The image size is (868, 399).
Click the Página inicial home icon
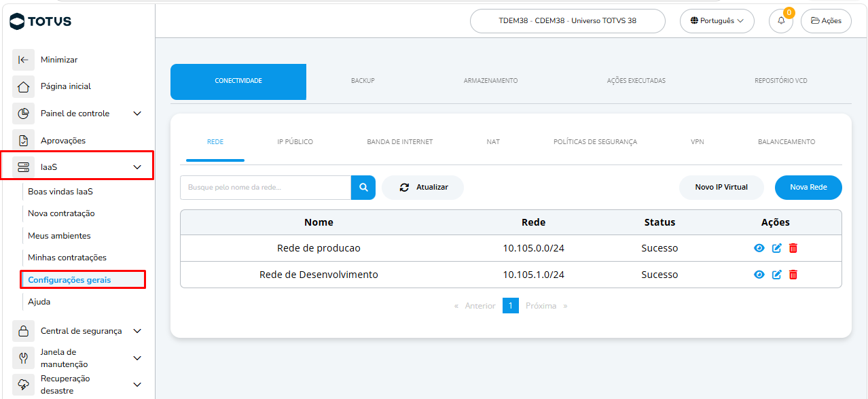coord(23,86)
